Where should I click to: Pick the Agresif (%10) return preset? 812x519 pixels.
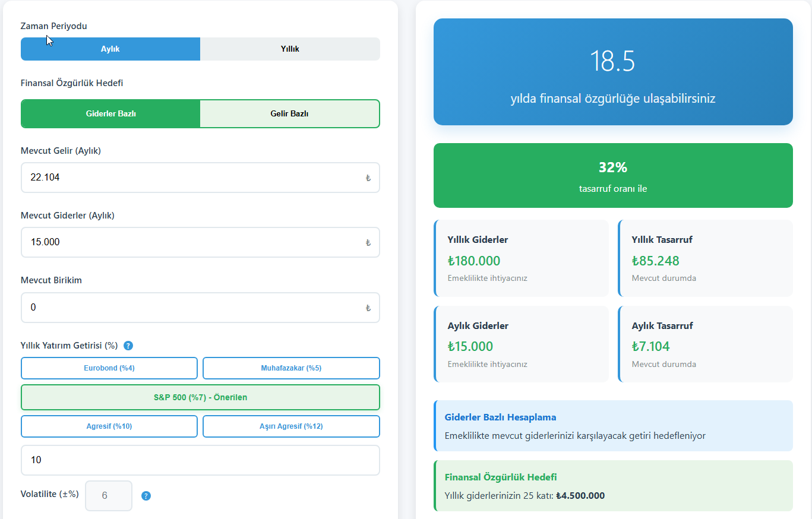pyautogui.click(x=109, y=426)
